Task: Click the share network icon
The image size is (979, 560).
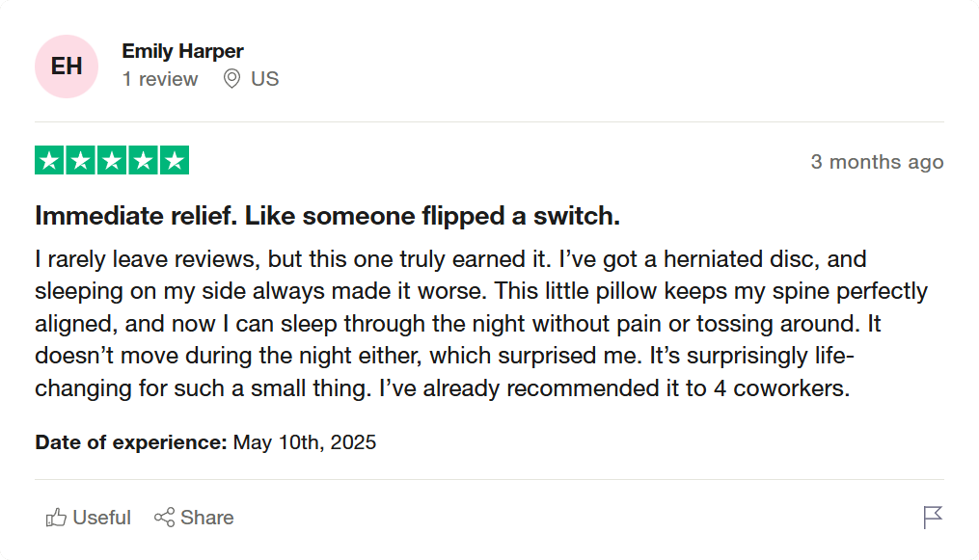Action: click(x=164, y=518)
